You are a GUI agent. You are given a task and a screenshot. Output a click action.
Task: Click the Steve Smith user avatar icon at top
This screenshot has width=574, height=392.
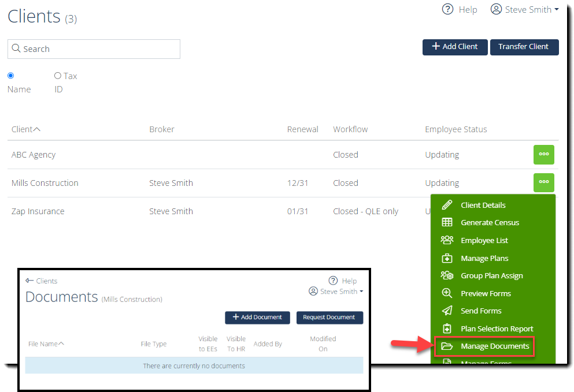[x=496, y=9]
